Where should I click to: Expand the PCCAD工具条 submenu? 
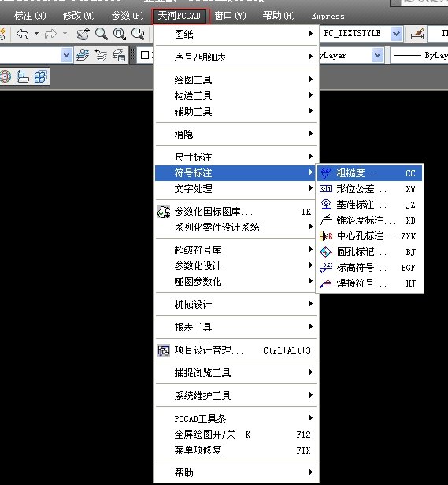tap(236, 419)
